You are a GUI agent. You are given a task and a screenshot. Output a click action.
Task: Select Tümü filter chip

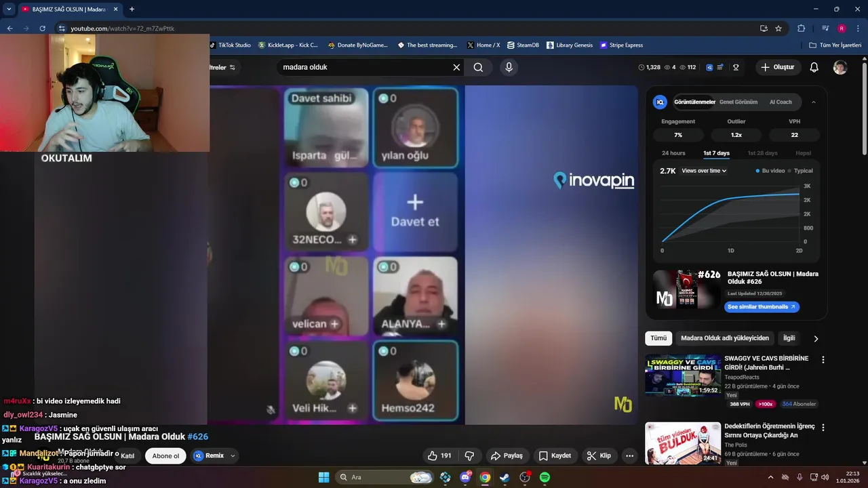pos(658,338)
